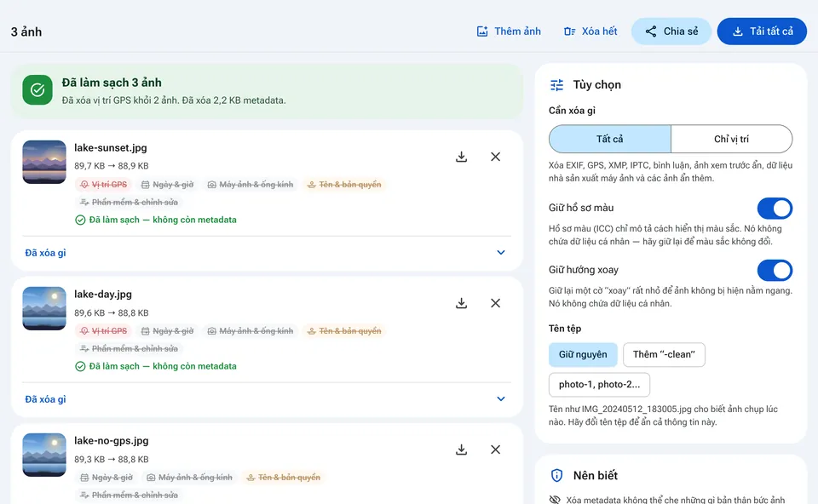Screen dimensions: 818x504
Task: Click the 89,3 KB → 88,8 KB size text
Action: coord(111,459)
